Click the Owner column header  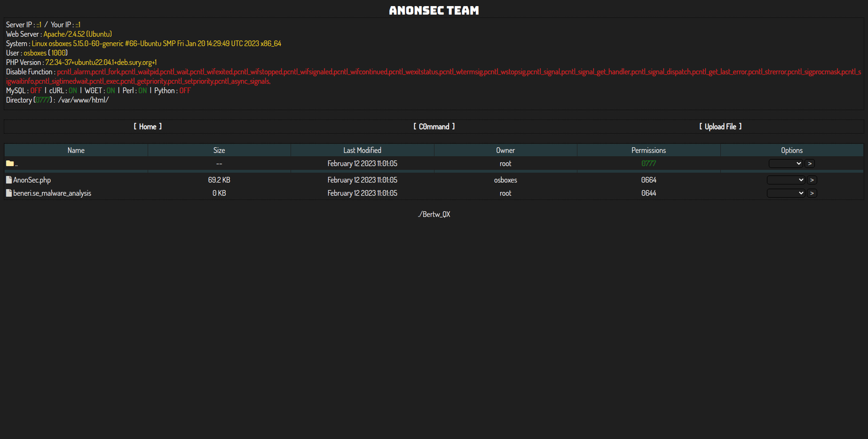click(505, 150)
